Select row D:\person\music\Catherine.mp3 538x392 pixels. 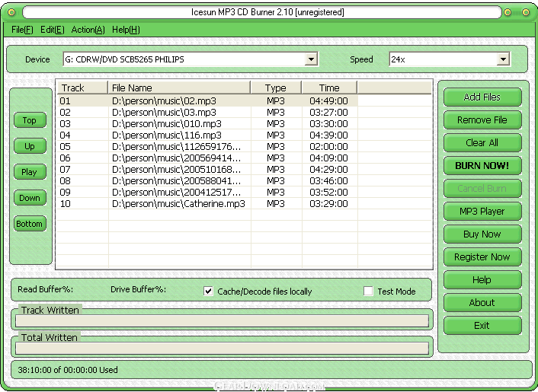tap(207, 203)
